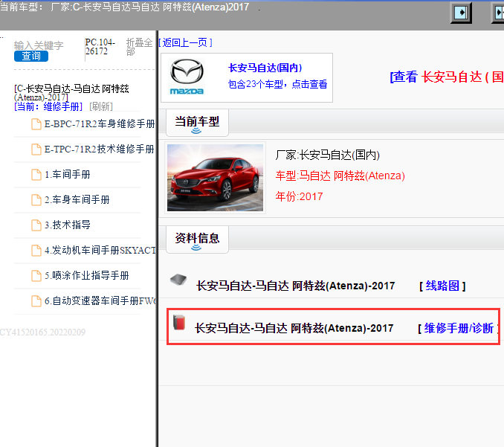Image resolution: width=504 pixels, height=447 pixels.
Task: Click 包含23个车型，点击查看 link
Action: coord(277,84)
